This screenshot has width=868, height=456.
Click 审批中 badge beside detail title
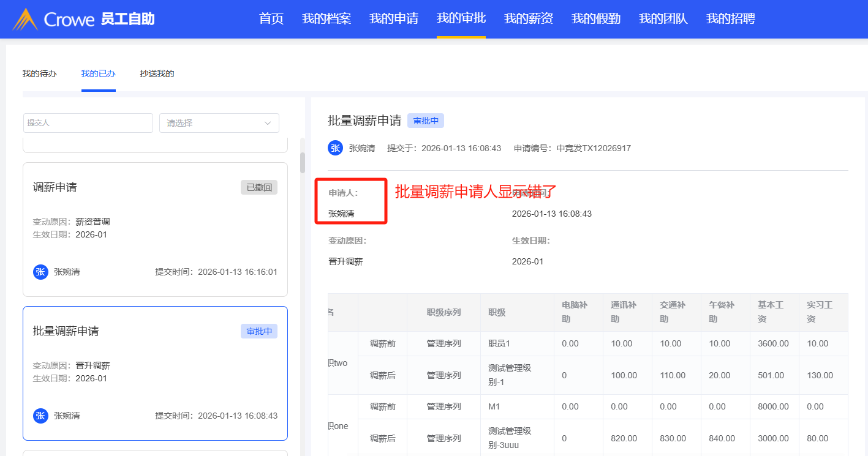click(425, 121)
